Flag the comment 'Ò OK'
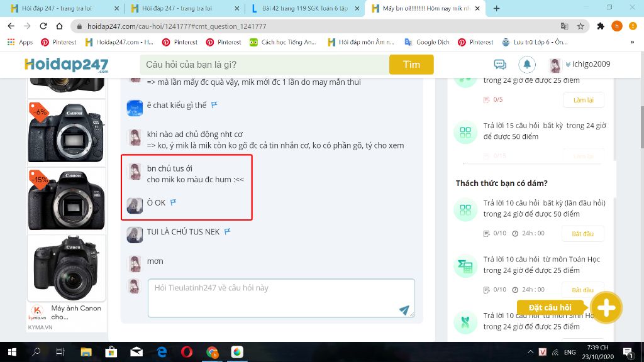Image resolution: width=644 pixels, height=362 pixels. point(174,202)
